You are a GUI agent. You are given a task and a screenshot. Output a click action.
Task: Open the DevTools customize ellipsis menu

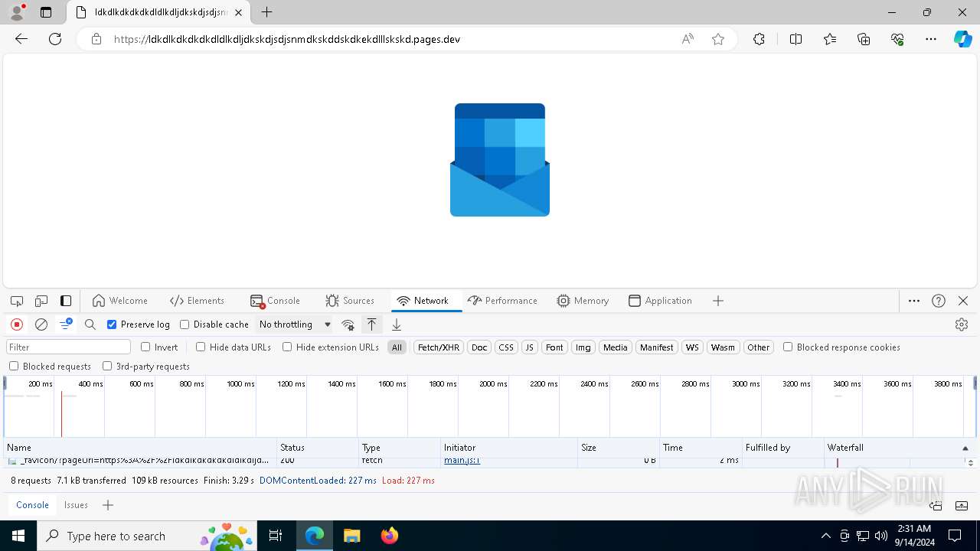point(914,301)
